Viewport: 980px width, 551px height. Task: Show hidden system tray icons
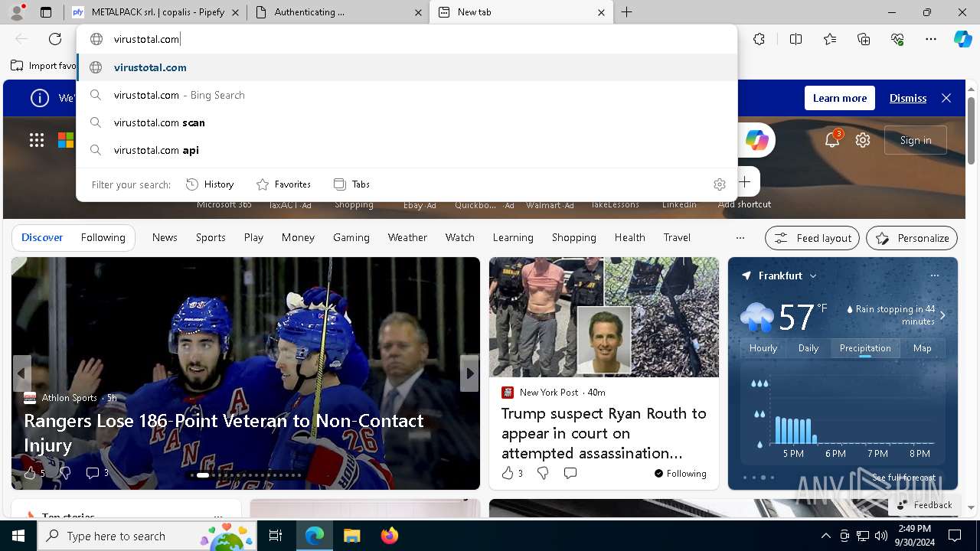826,536
